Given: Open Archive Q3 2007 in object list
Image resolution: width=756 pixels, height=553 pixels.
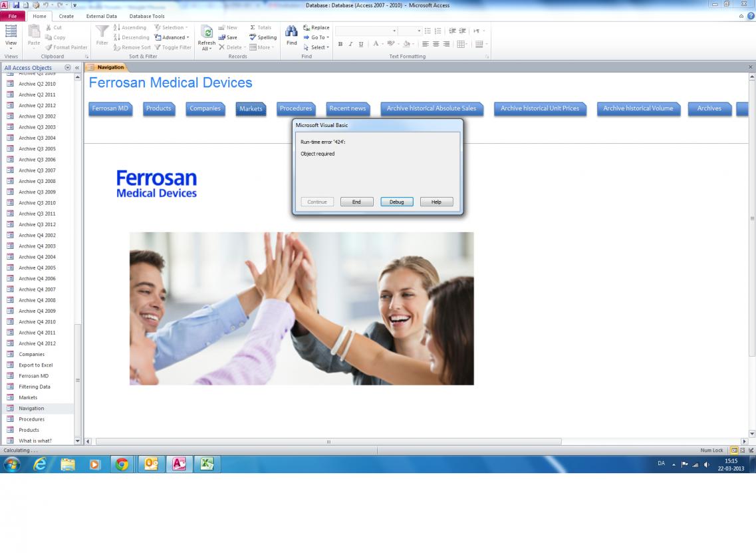Looking at the screenshot, I should pyautogui.click(x=37, y=170).
